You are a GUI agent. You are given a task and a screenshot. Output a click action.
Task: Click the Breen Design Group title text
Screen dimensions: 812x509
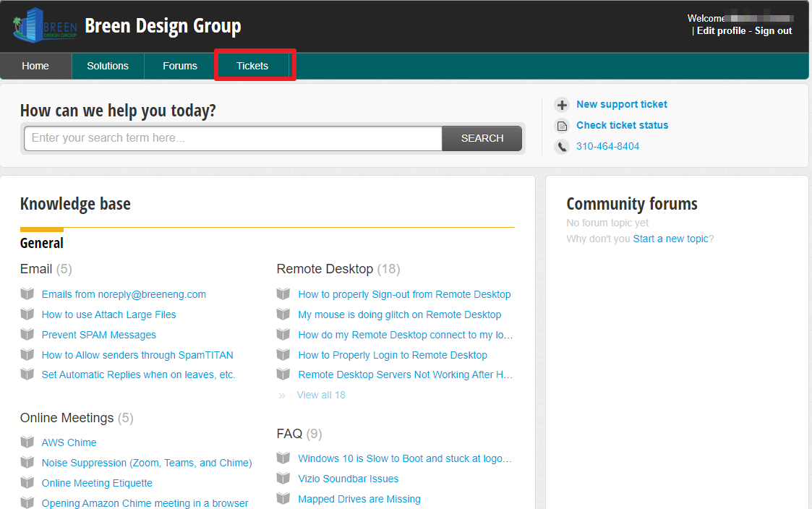point(163,25)
